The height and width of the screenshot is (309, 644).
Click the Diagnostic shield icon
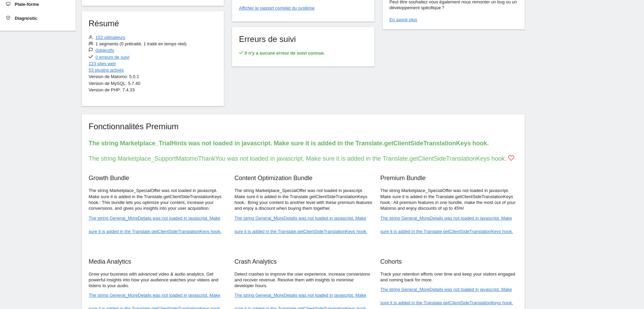click(x=8, y=18)
